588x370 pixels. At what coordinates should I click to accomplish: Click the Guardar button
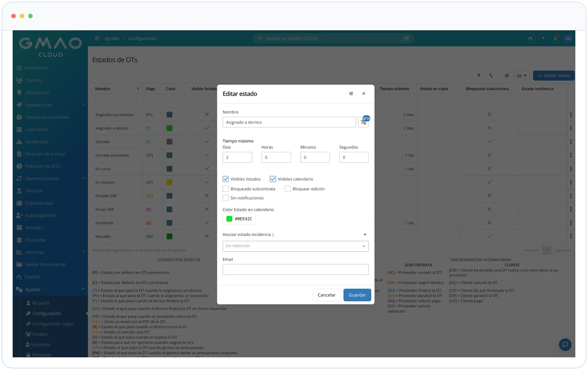tap(357, 295)
